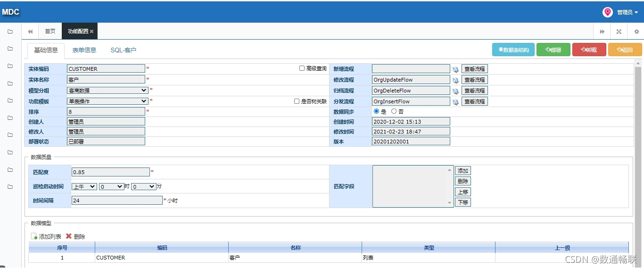Viewport: 644px width, 268px height.
Task: Open the minute dropdown before 分
Action: 144,186
